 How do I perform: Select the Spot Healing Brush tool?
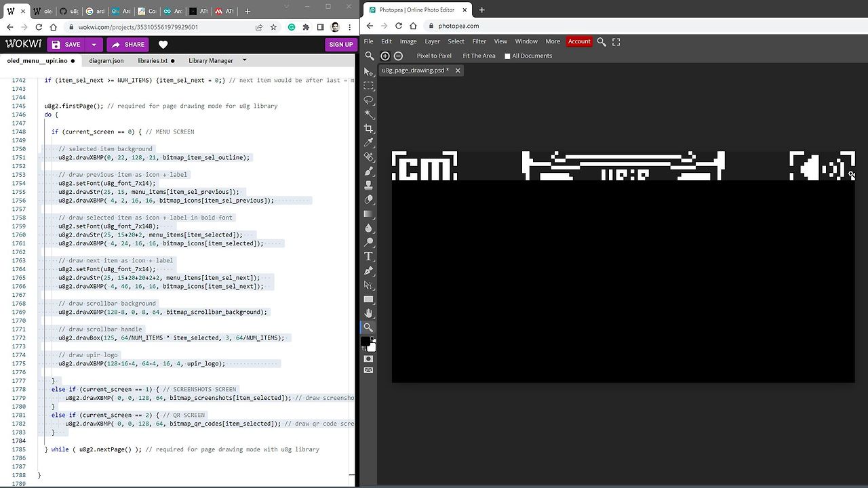click(369, 157)
